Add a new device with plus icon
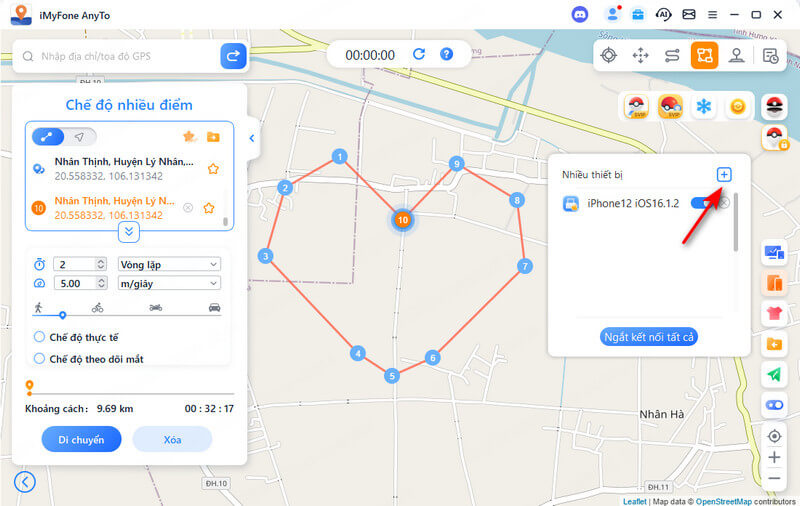800x506 pixels. tap(724, 175)
